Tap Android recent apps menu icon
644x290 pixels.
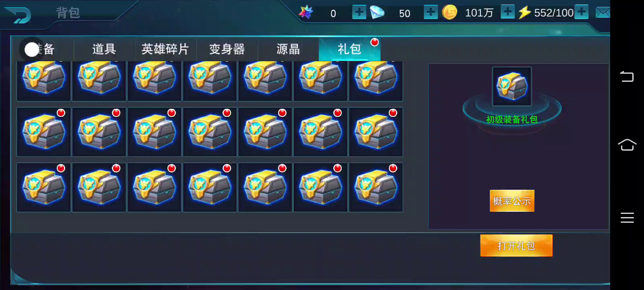[627, 217]
